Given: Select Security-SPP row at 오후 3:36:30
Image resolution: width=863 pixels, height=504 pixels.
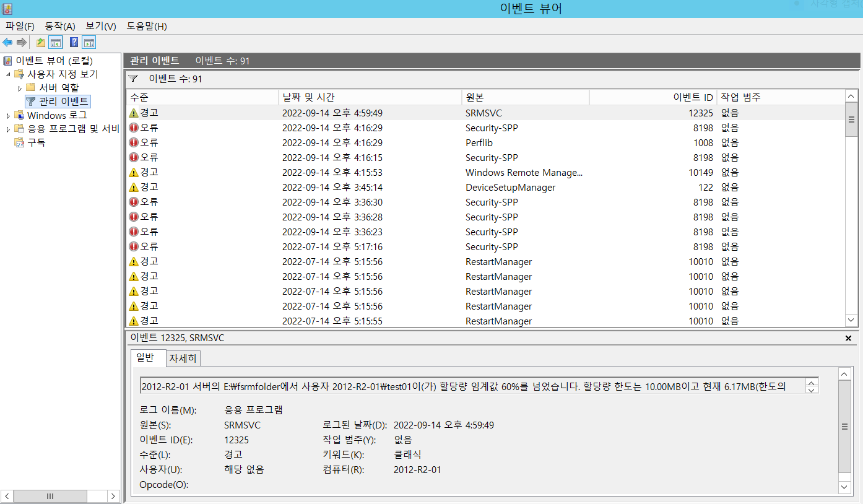Looking at the screenshot, I should click(x=485, y=202).
